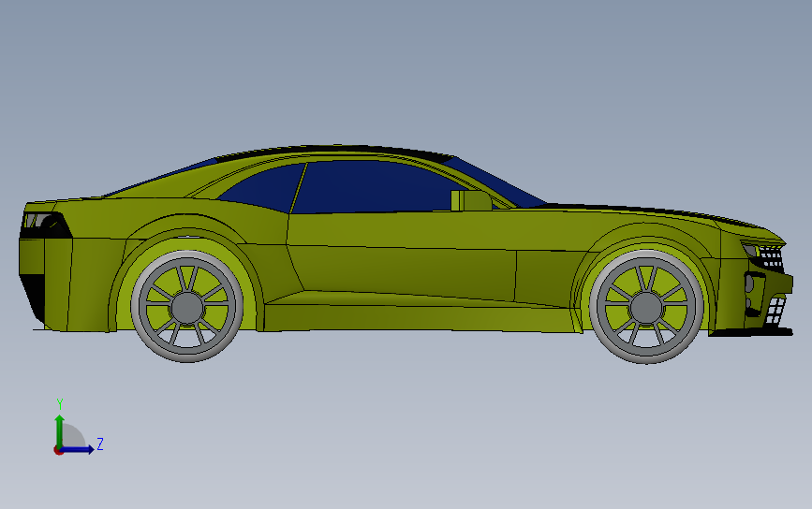Click the green Y axis arrow of the triad
The height and width of the screenshot is (509, 812).
(x=60, y=431)
